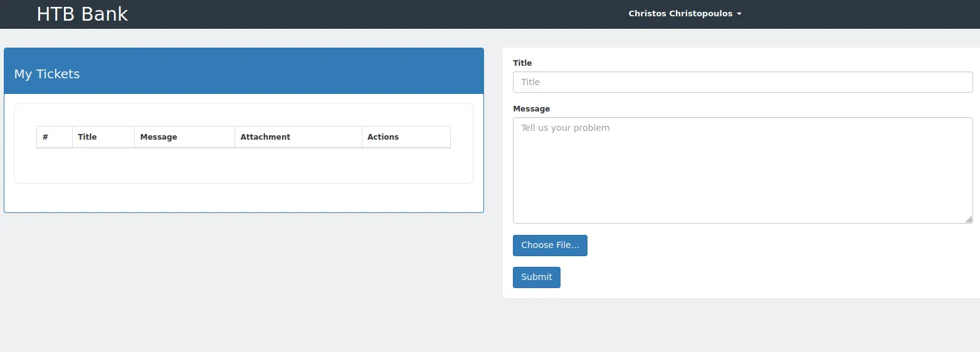Submit the ticket form
This screenshot has height=352, width=980.
[x=537, y=277]
